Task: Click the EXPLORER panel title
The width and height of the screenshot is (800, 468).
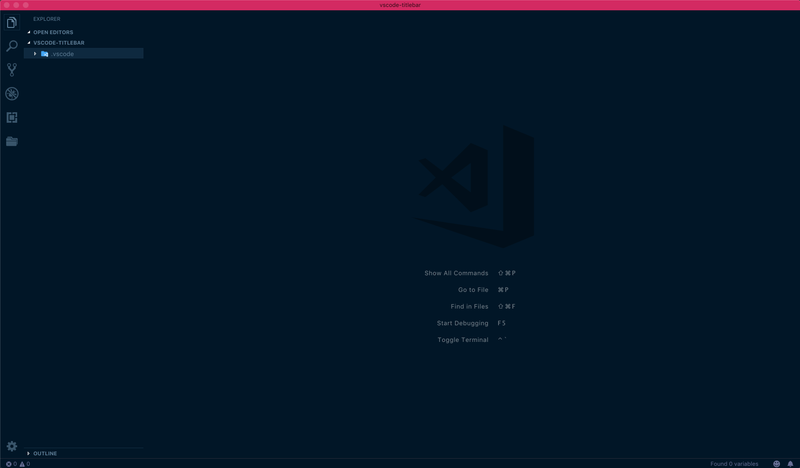Action: (x=47, y=19)
